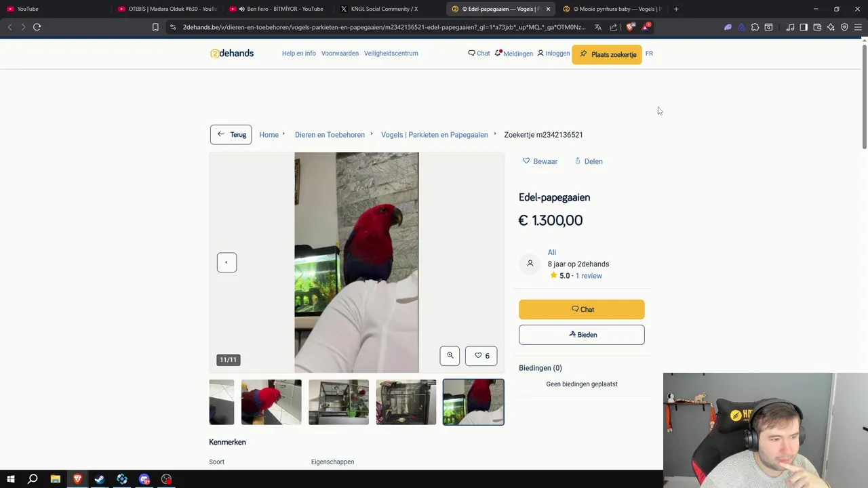This screenshot has height=488, width=868.
Task: Select the bird cage thumbnail with black frame
Action: 406,402
